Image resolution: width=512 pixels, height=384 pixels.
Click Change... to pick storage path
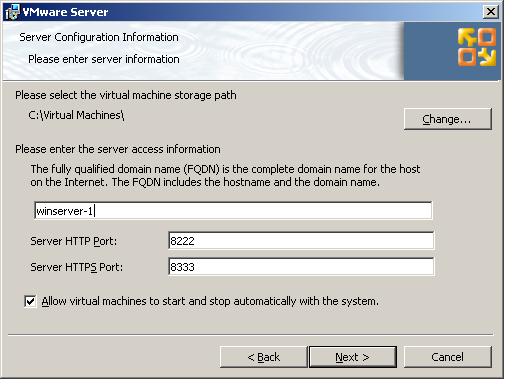pyautogui.click(x=448, y=119)
